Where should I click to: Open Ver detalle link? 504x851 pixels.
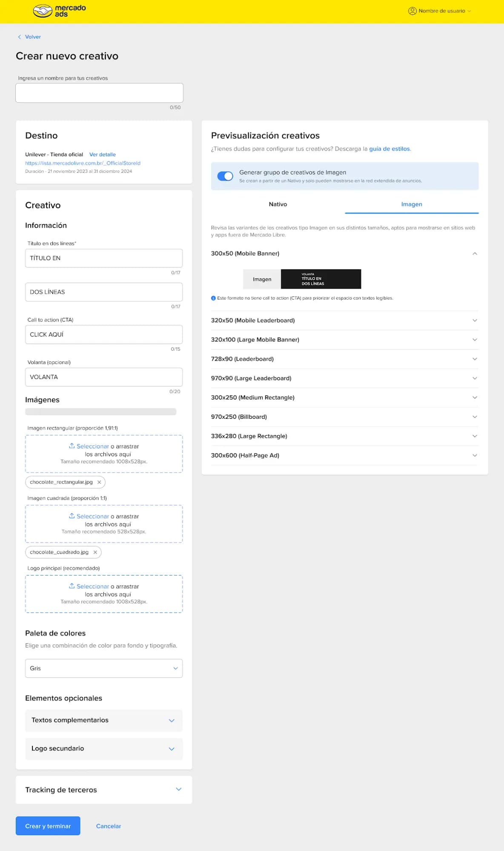coord(103,155)
